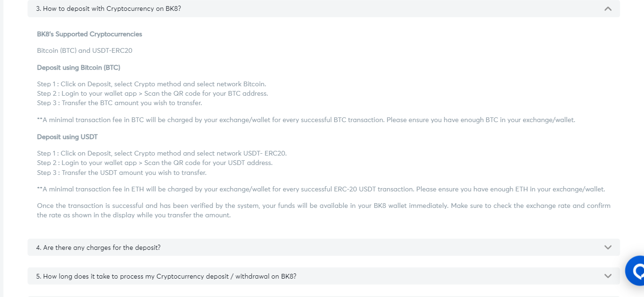Collapse question 3 using the up chevron
Screen dimensions: 644x297
click(608, 9)
